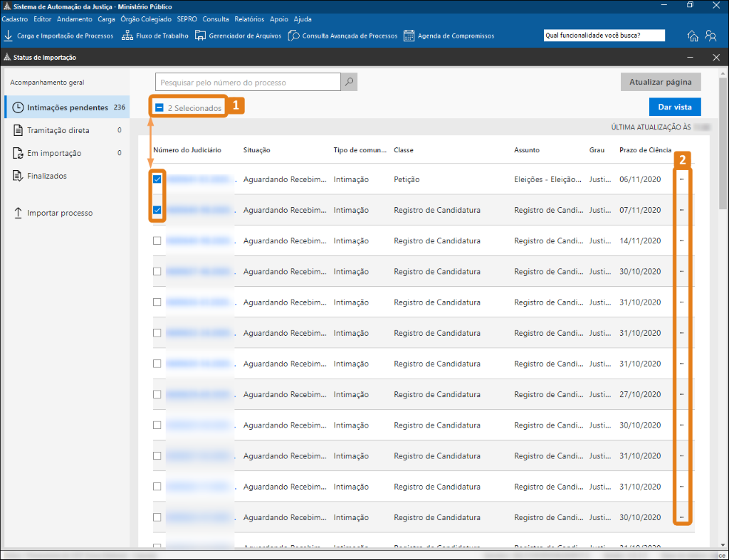Open Agenda de Compromissos calendar

[449, 36]
